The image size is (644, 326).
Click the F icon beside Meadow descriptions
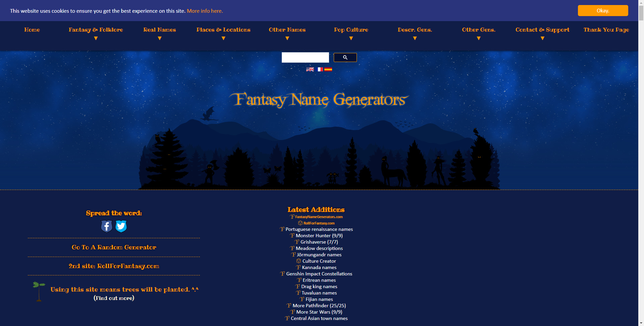pos(292,248)
